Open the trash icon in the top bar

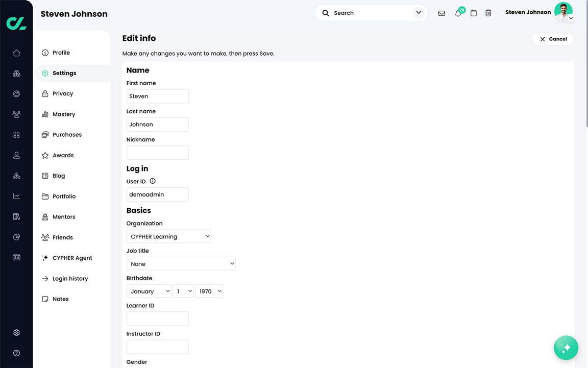coord(488,13)
